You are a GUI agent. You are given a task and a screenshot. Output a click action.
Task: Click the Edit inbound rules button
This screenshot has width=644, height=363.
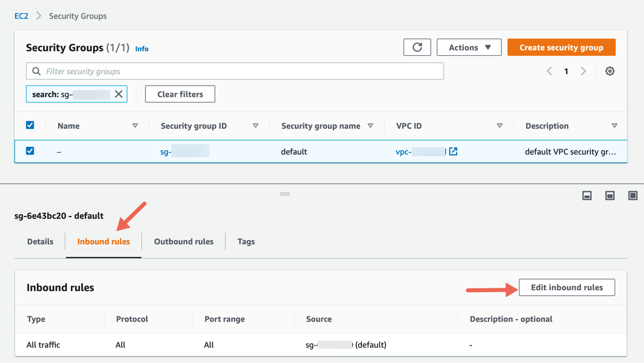pyautogui.click(x=566, y=287)
